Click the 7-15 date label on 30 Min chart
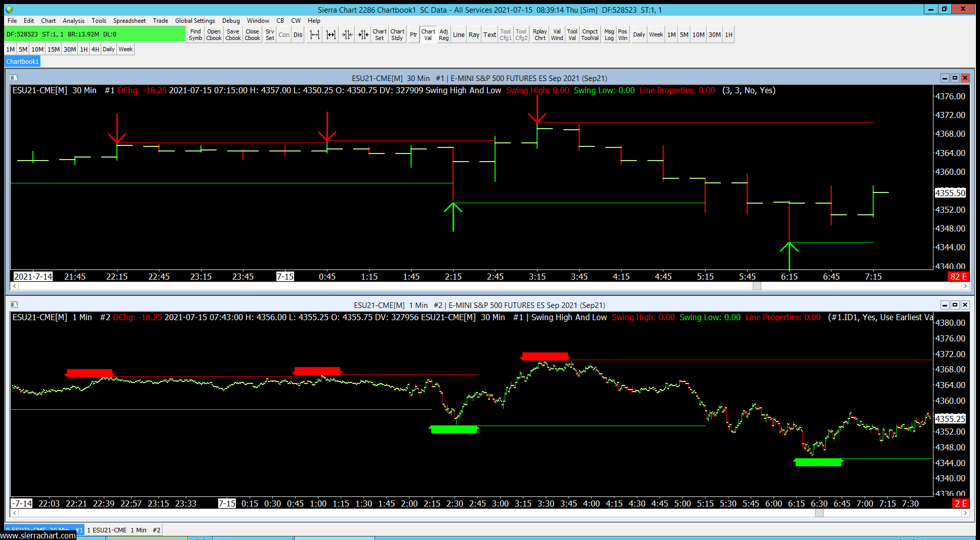 [x=285, y=277]
